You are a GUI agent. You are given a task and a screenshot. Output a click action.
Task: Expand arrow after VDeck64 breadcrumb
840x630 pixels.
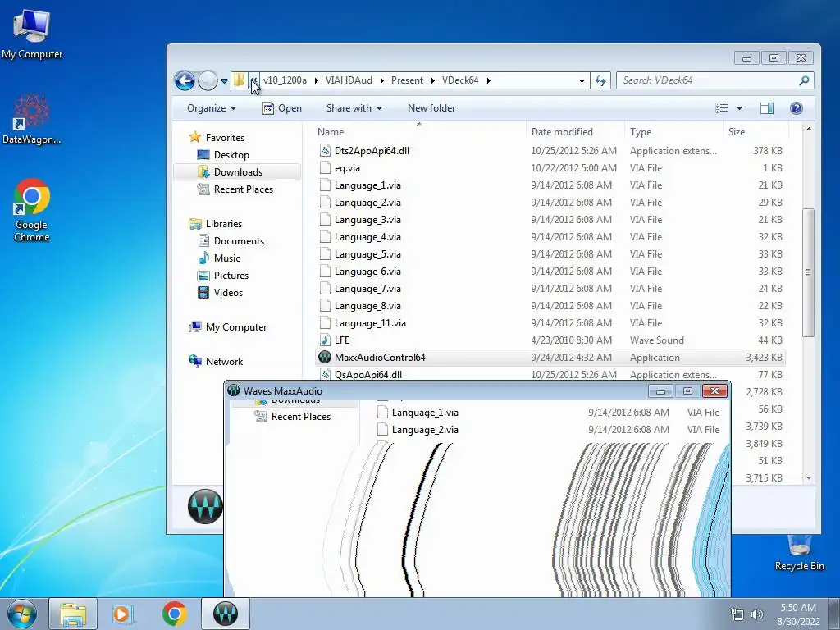[x=489, y=80]
